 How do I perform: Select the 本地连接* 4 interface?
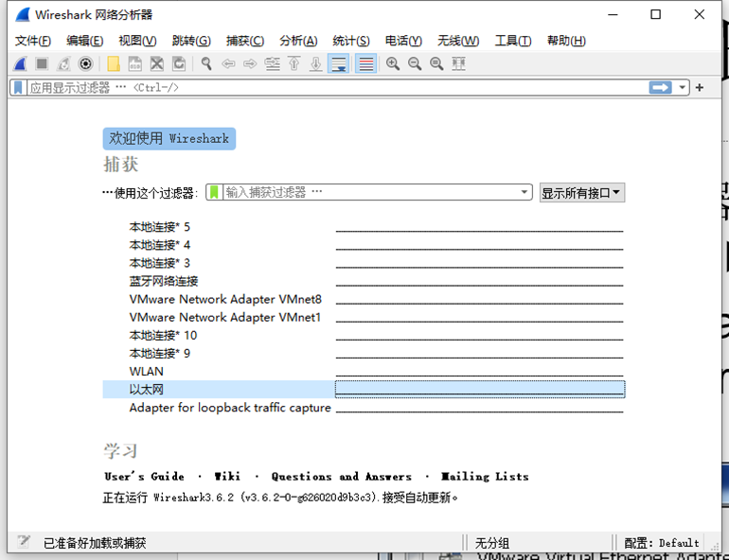(364, 245)
